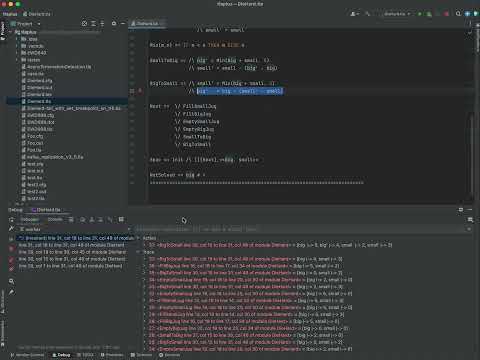Viewport: 480px width, 360px height.
Task: Open the Version Control tool window
Action: pos(27,355)
